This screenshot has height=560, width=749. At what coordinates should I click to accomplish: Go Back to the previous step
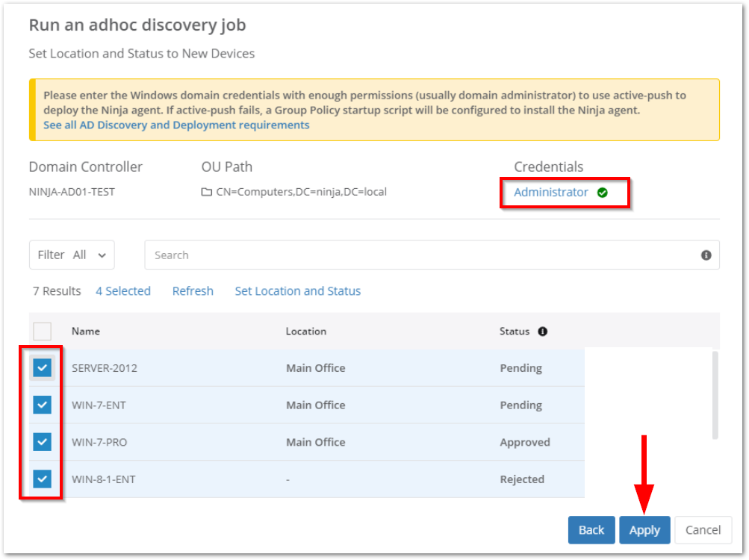591,529
